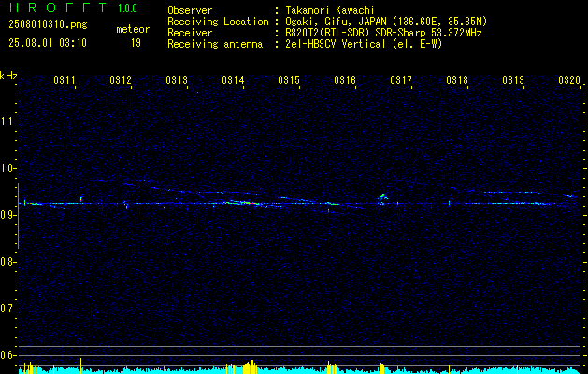
Task: Click the kHz axis unit label
Action: pyautogui.click(x=8, y=76)
